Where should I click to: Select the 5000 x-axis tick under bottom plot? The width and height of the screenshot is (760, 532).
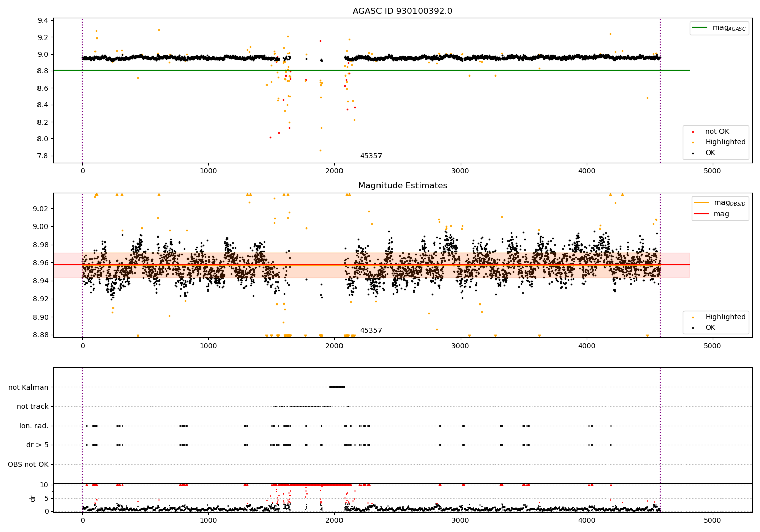[x=713, y=521]
